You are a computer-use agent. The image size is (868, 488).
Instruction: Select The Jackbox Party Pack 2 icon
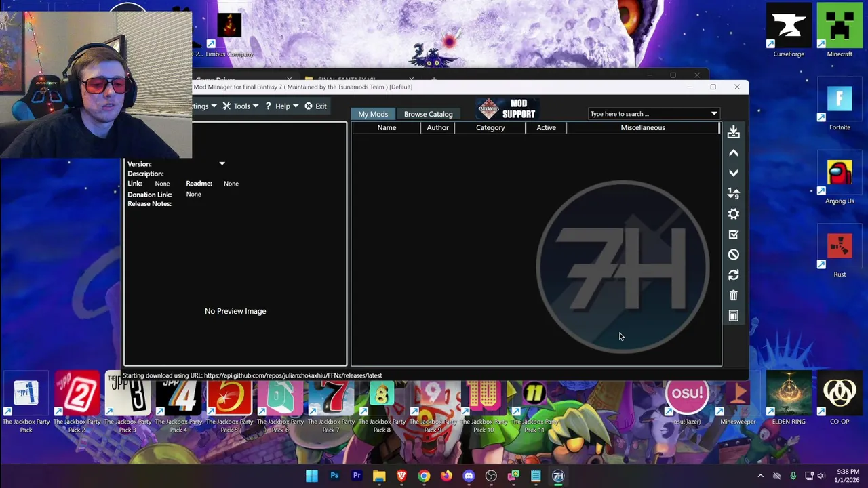77,403
